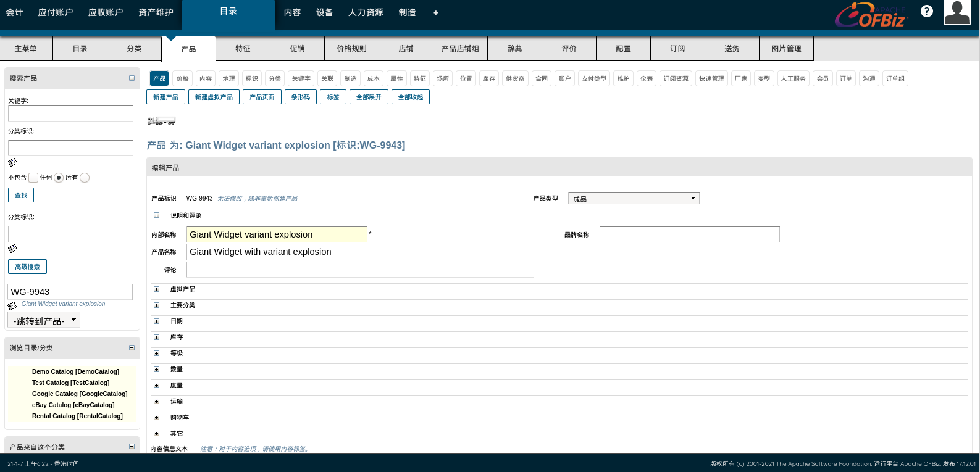Viewport: 980px width, 472px height.
Task: Click the 全部展开 button
Action: click(x=369, y=97)
